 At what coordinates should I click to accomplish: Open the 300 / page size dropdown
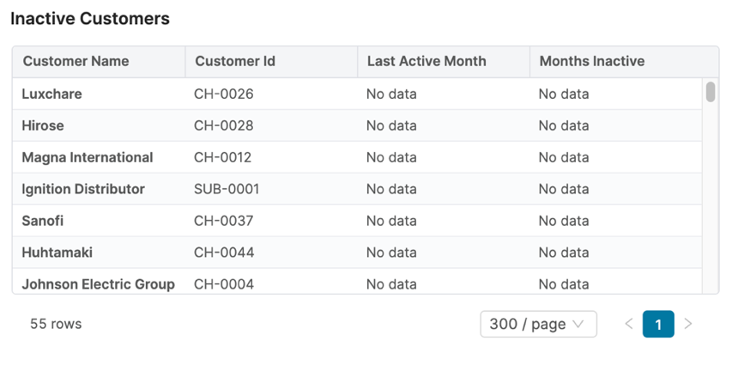tap(538, 324)
